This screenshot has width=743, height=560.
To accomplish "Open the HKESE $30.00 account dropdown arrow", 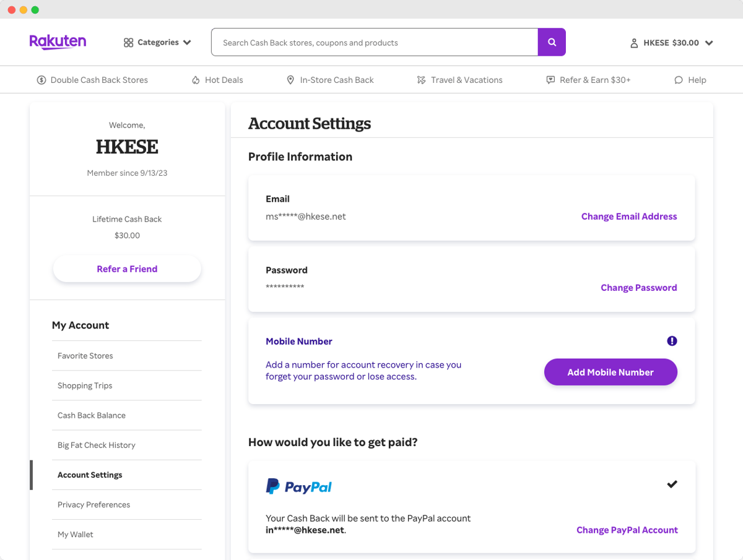I will (709, 43).
